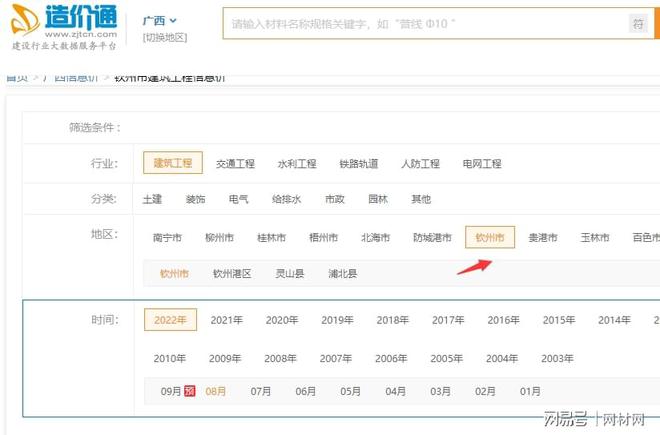Select 北海市 region
This screenshot has height=435, width=660.
pyautogui.click(x=376, y=238)
